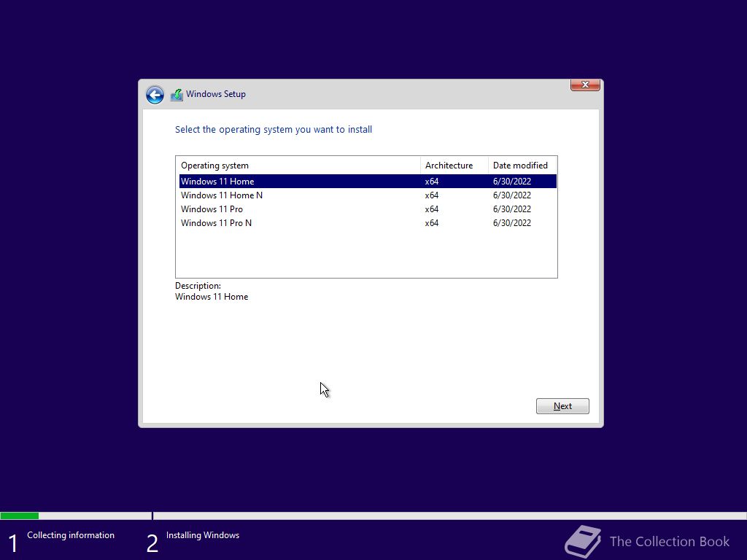Click the Installing Windows step label

pyautogui.click(x=203, y=535)
